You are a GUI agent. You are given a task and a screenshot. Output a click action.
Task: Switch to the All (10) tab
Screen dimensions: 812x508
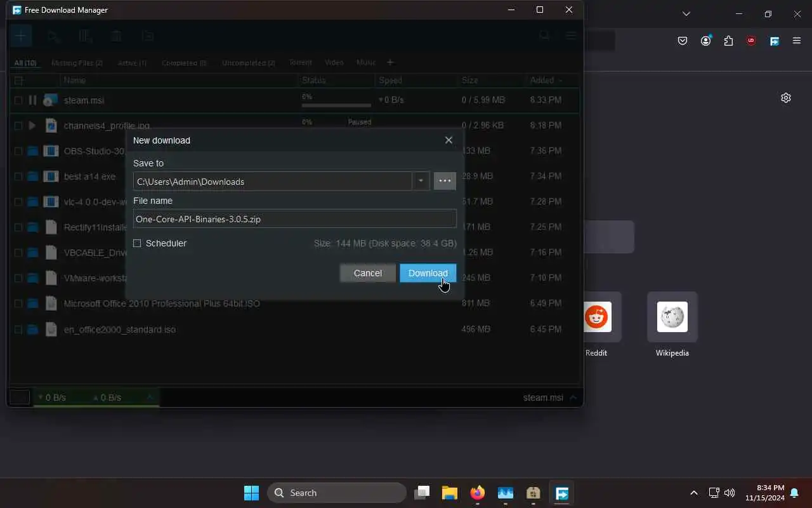click(25, 63)
